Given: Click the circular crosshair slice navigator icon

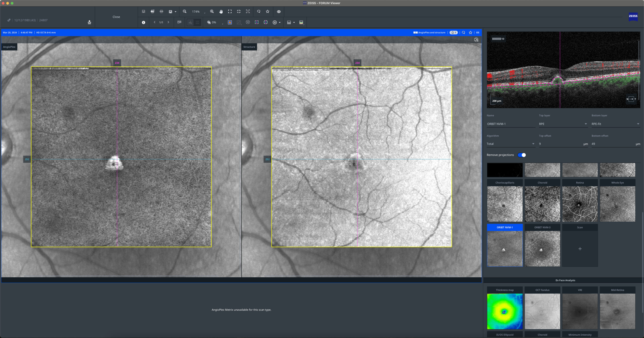Looking at the screenshot, I should 266,22.
